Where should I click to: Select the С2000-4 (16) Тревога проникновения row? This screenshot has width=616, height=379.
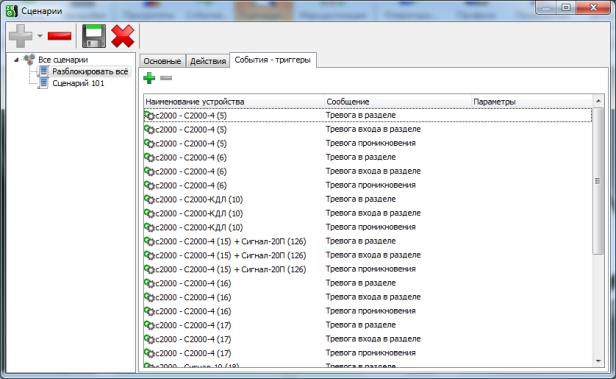(x=368, y=311)
